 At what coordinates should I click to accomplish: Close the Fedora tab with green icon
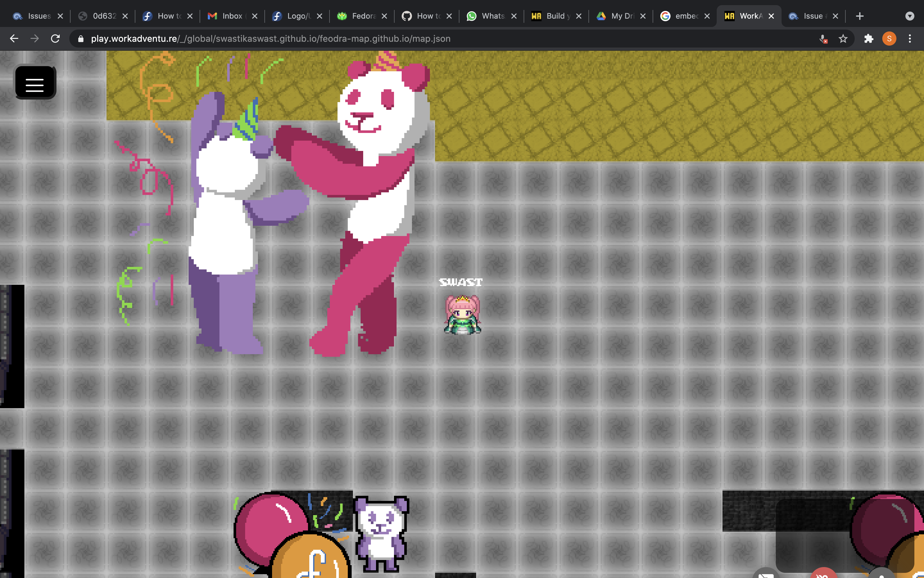tap(384, 16)
